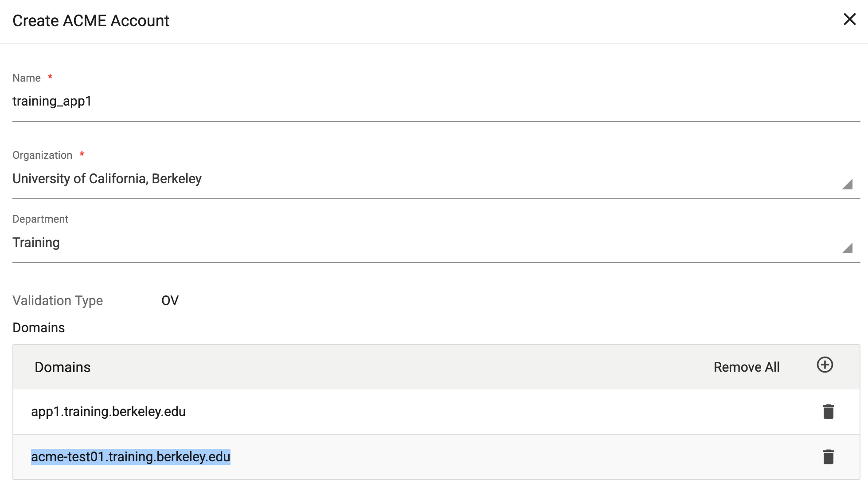Click the circled plus in the Domains header
The image size is (868, 487).
tap(825, 365)
